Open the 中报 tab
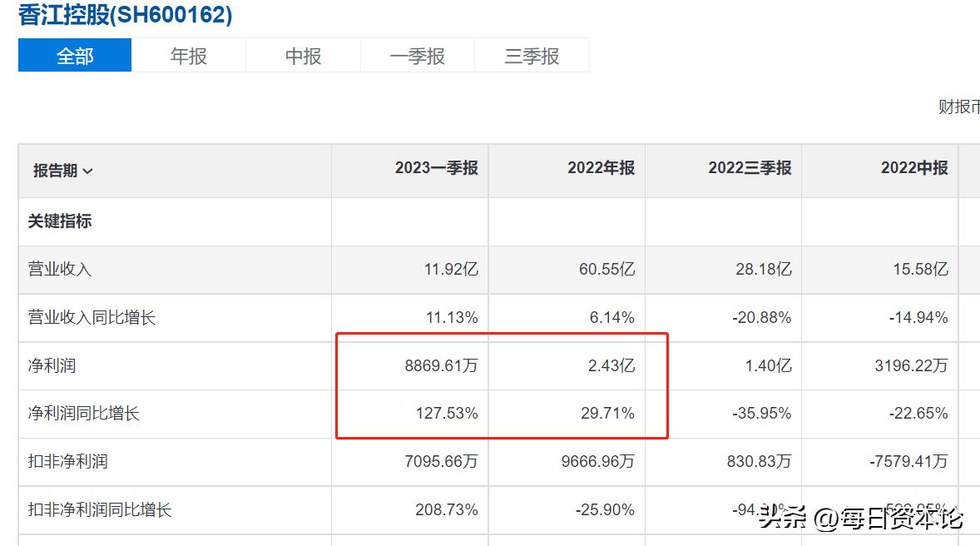980x546 pixels. (x=303, y=56)
